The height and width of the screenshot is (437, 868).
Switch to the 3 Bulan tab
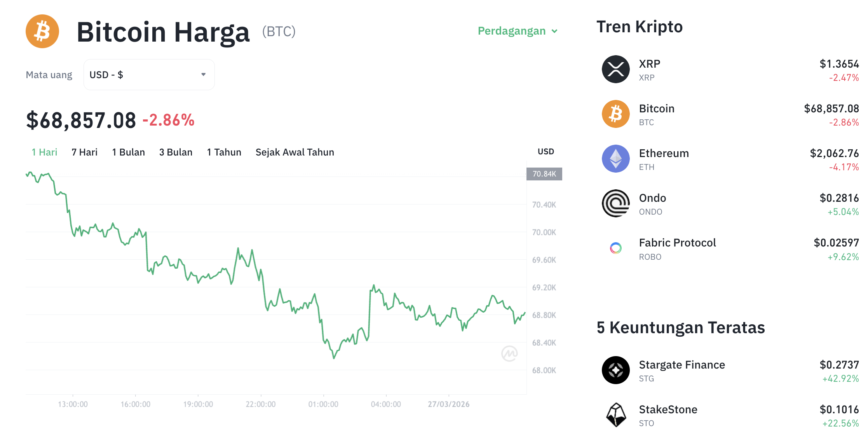(176, 152)
